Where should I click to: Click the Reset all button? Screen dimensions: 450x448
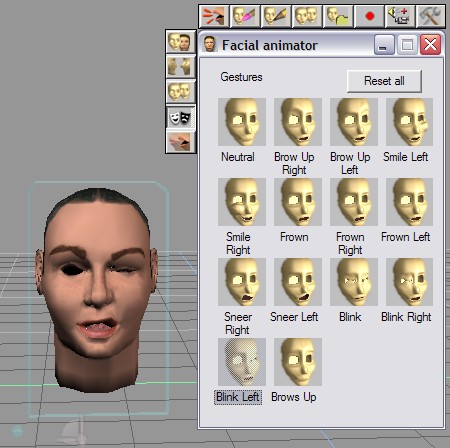tap(384, 81)
